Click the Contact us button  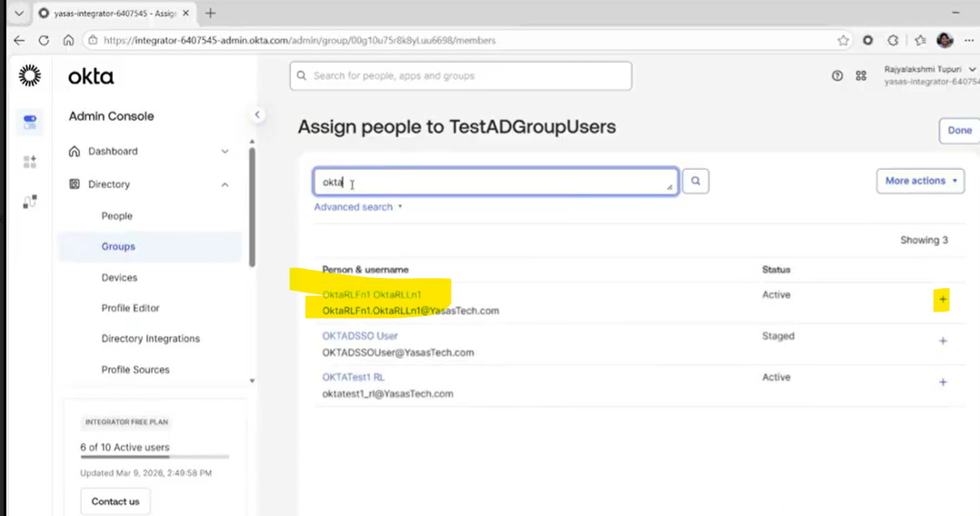click(x=115, y=501)
